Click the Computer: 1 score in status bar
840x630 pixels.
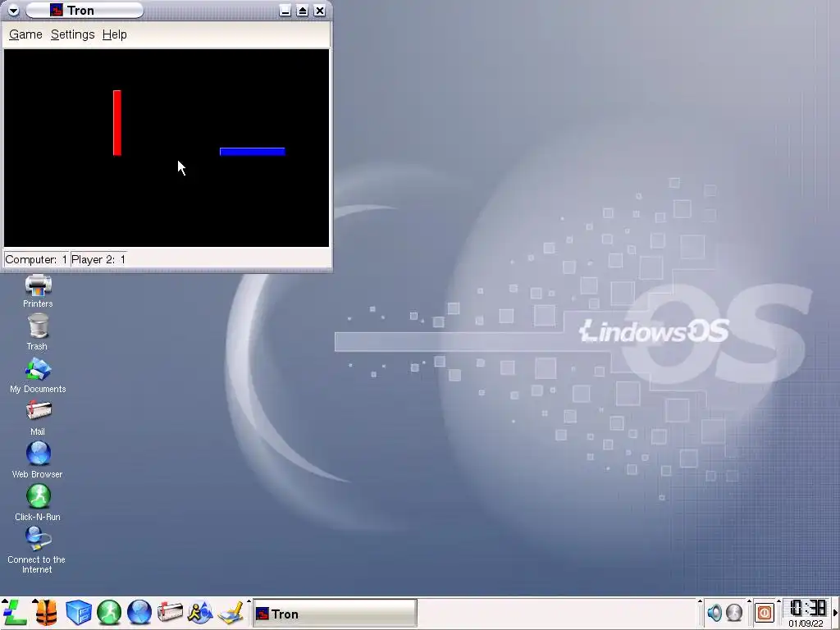36,260
